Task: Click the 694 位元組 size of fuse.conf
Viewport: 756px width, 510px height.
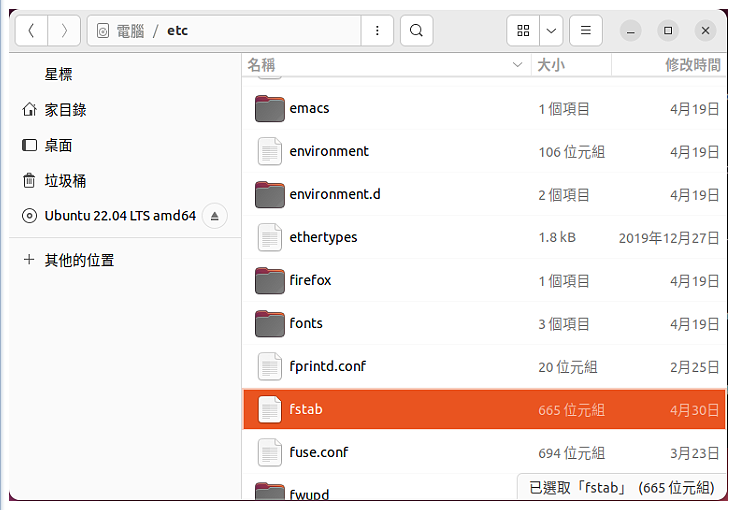Action: pos(571,453)
